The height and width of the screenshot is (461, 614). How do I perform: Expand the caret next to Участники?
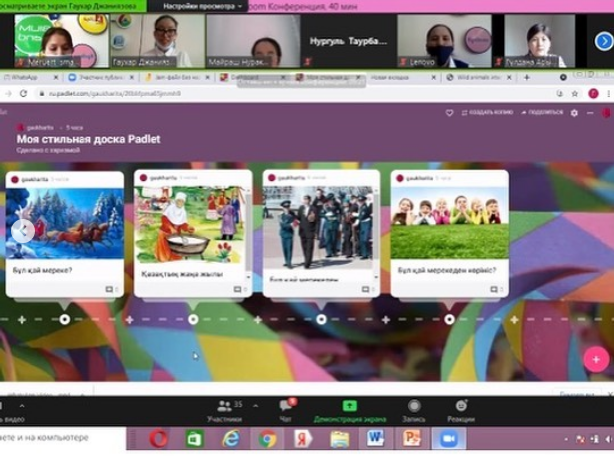click(254, 406)
